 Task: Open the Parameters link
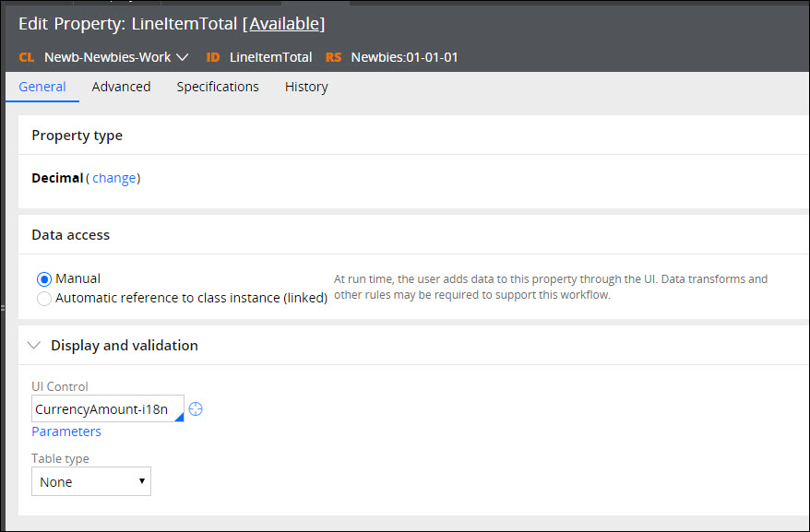pos(66,432)
